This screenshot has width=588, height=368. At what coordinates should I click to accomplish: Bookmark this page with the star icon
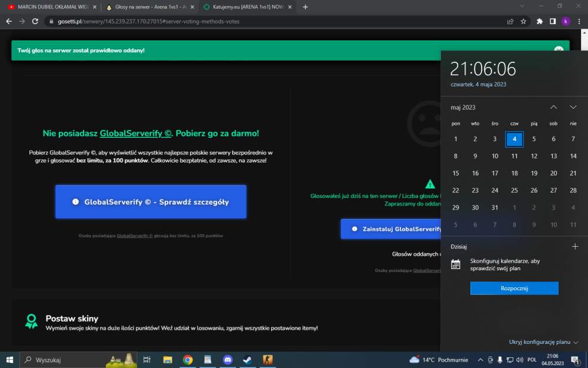(523, 21)
